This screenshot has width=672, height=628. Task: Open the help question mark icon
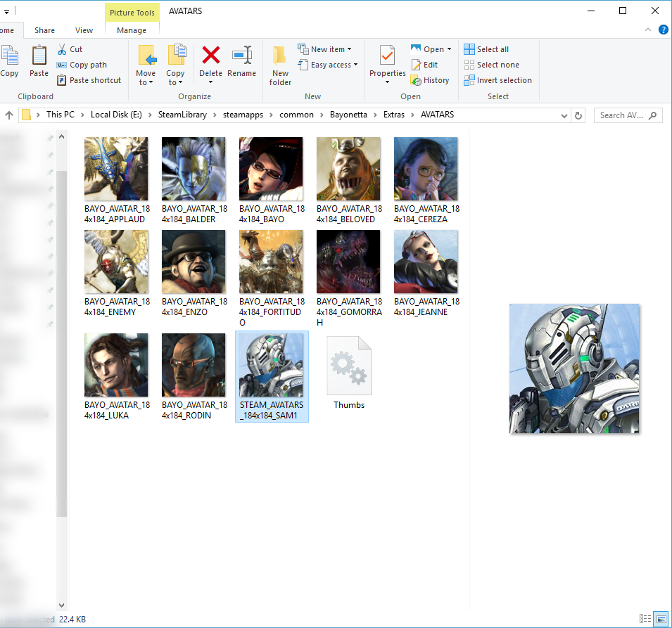(x=663, y=30)
